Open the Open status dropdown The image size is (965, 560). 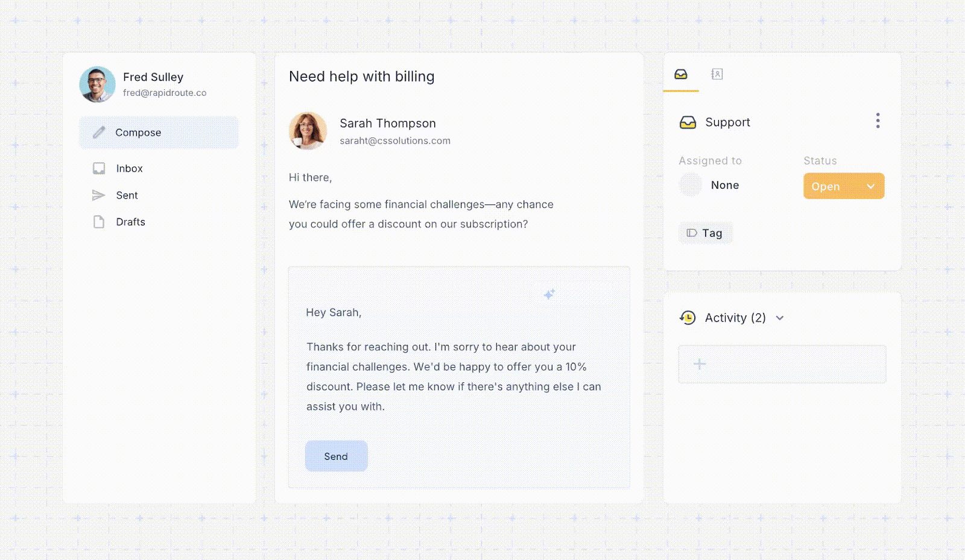(843, 186)
